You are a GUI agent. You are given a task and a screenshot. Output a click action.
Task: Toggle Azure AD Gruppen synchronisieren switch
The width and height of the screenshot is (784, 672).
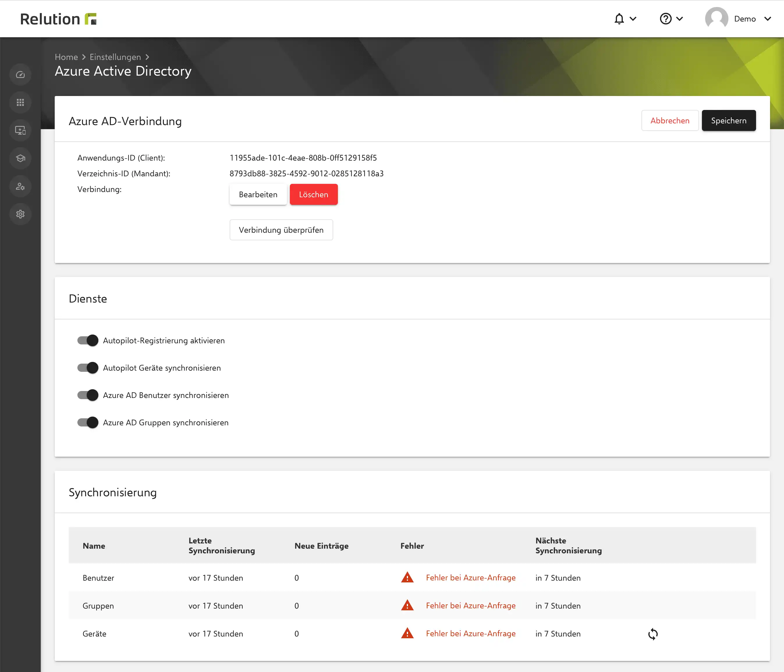point(88,422)
